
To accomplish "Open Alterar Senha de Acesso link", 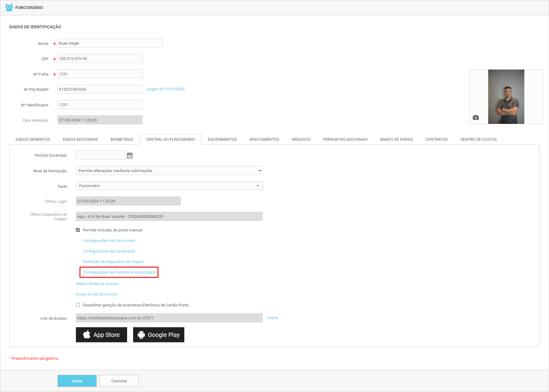I will [x=97, y=284].
